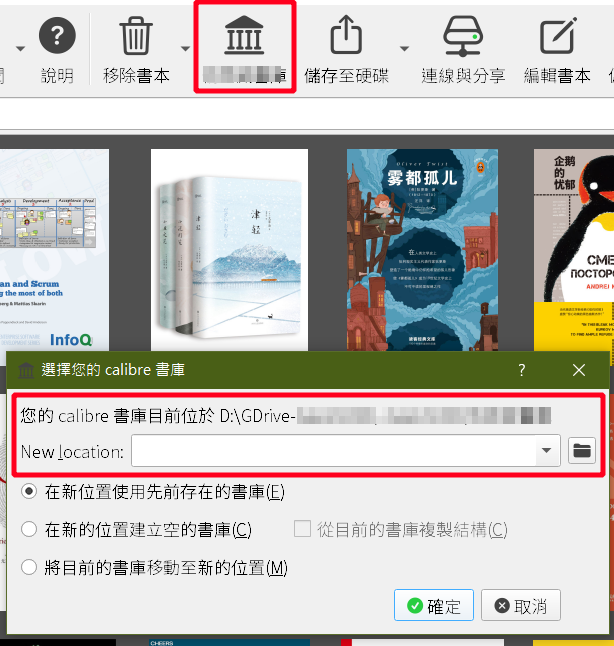Toggle 從目前的書庫複製結構 checkbox

pos(301,530)
